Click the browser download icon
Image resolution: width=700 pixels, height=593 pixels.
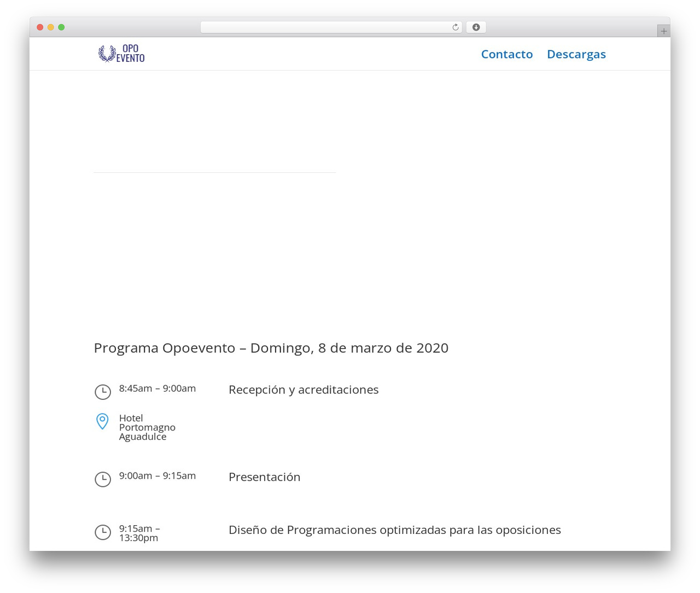476,27
